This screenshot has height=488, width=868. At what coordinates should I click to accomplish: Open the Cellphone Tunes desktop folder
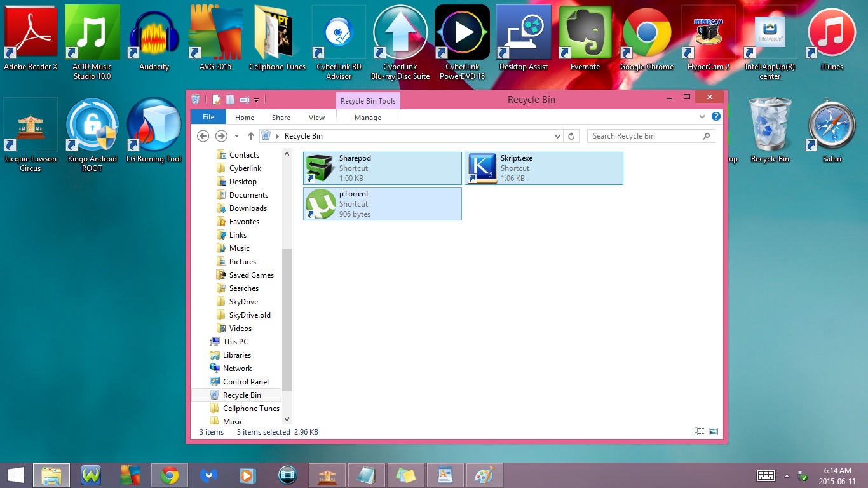point(277,39)
